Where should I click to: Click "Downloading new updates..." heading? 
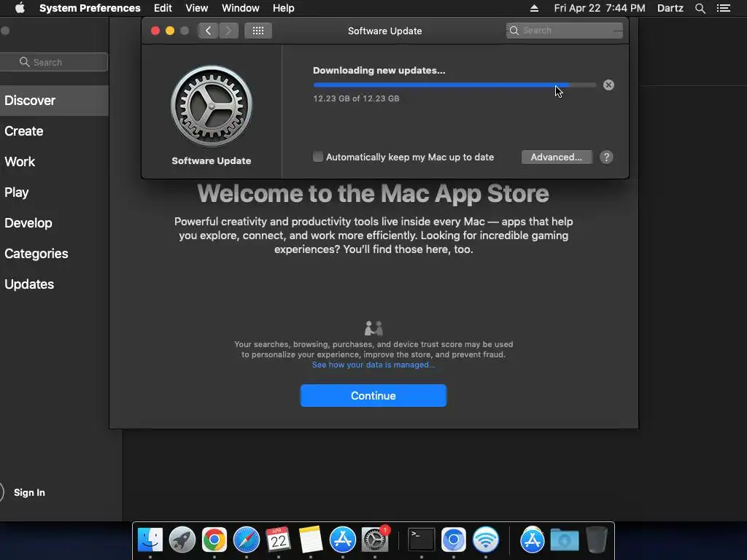[379, 71]
